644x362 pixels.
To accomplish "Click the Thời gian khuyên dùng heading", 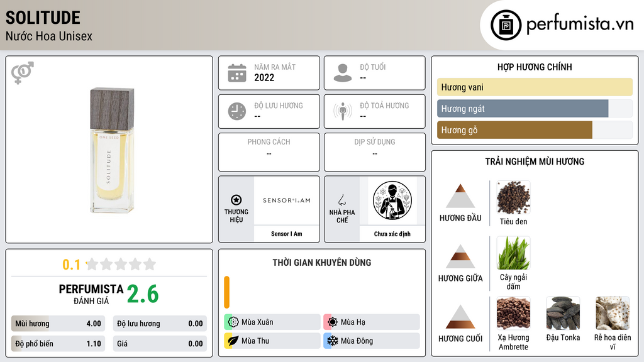I will pos(322,262).
